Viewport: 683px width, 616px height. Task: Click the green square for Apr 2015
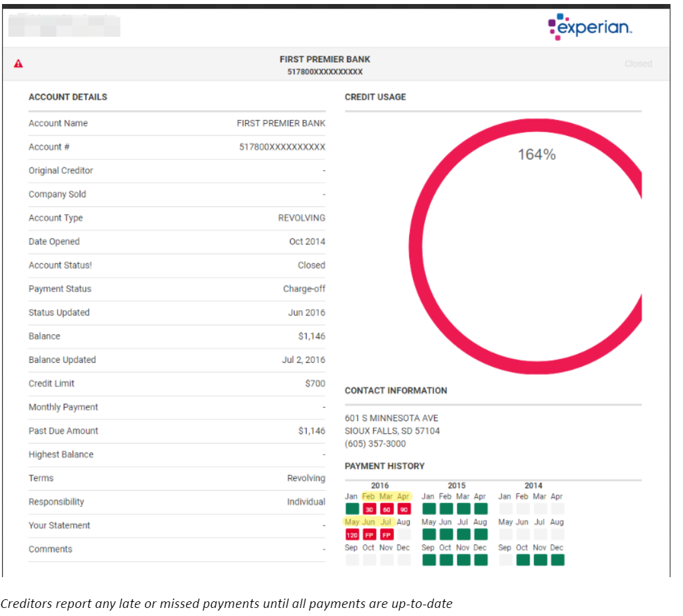click(481, 509)
